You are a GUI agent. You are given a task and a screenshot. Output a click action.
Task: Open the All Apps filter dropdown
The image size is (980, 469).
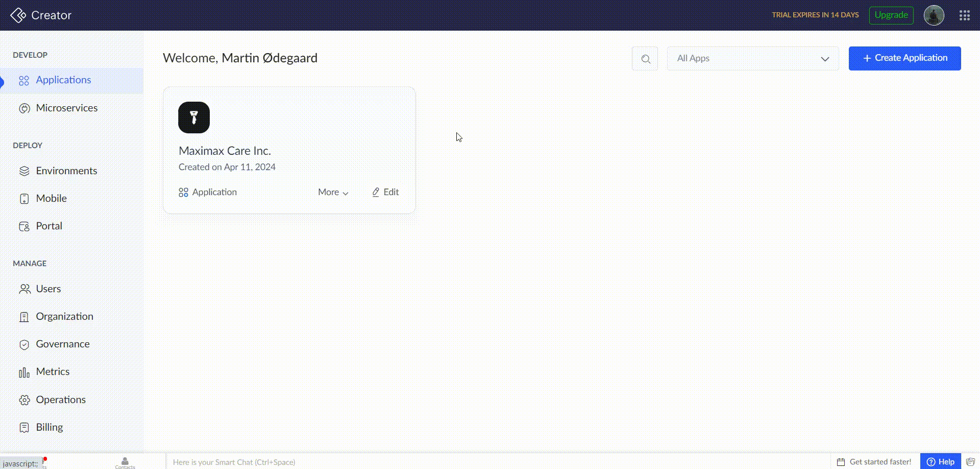752,59
